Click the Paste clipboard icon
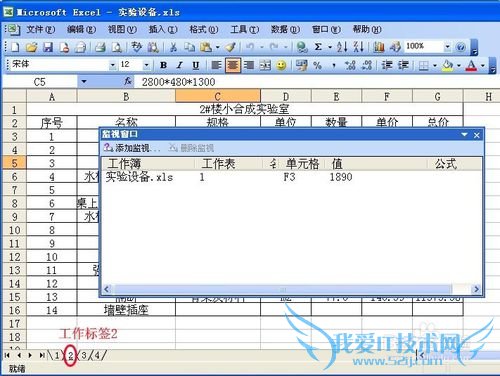Image resolution: width=500 pixels, height=376 pixels. (x=206, y=47)
